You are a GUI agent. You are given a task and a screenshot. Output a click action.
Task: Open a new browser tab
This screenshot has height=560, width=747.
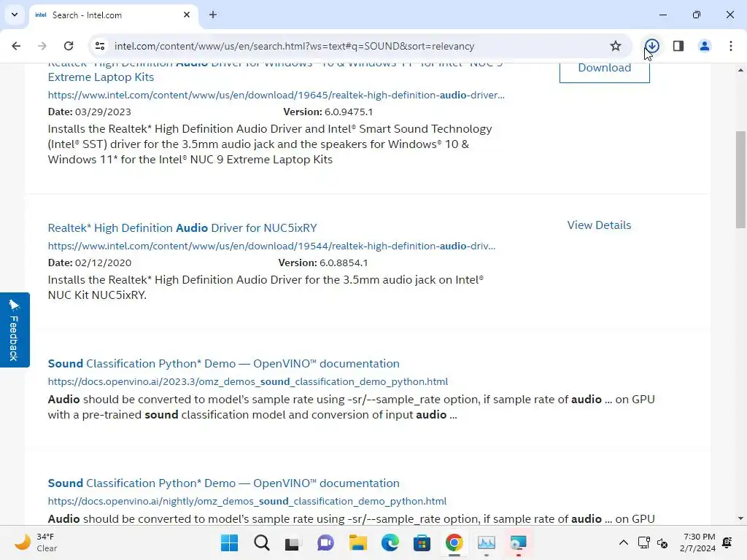click(213, 15)
